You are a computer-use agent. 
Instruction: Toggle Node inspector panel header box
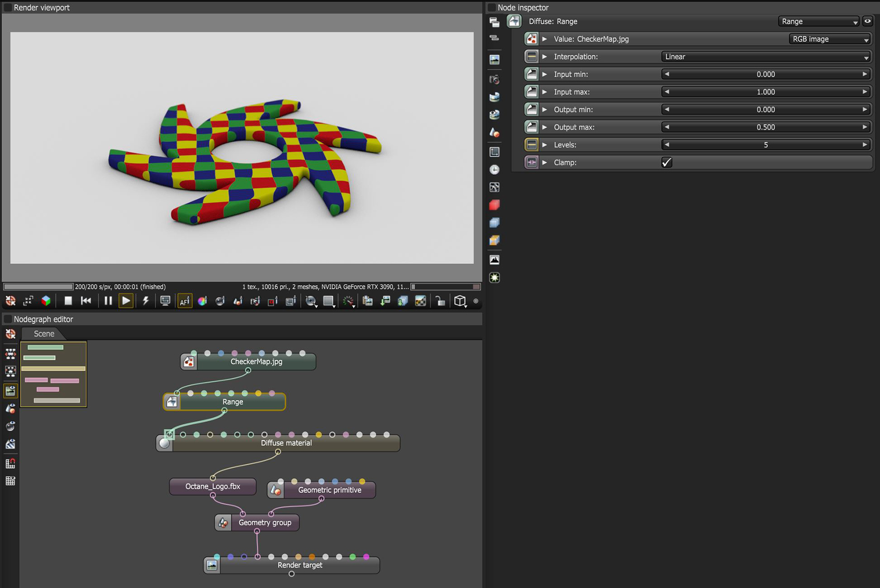coord(492,8)
